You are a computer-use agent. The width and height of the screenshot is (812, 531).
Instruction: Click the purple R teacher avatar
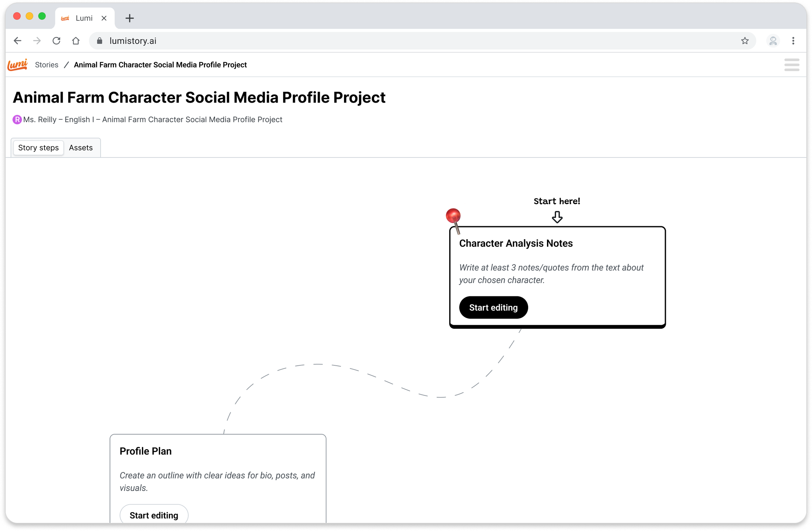(17, 119)
